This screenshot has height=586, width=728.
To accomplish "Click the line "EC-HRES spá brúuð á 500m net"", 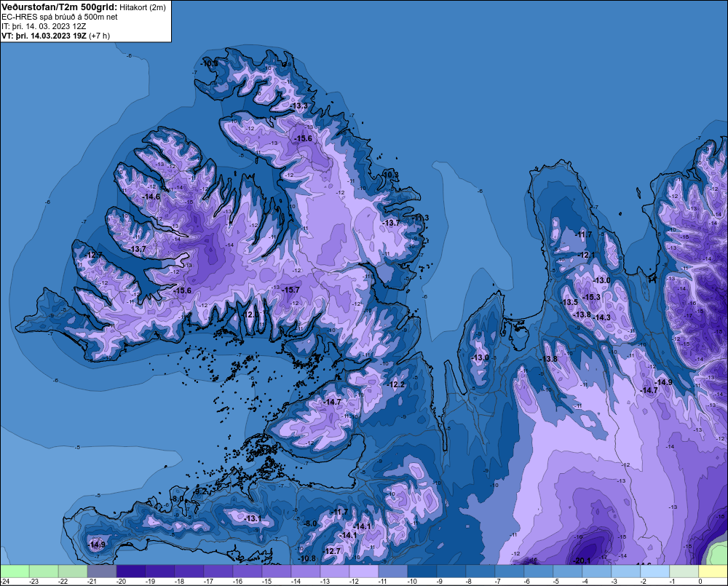I will [60, 17].
